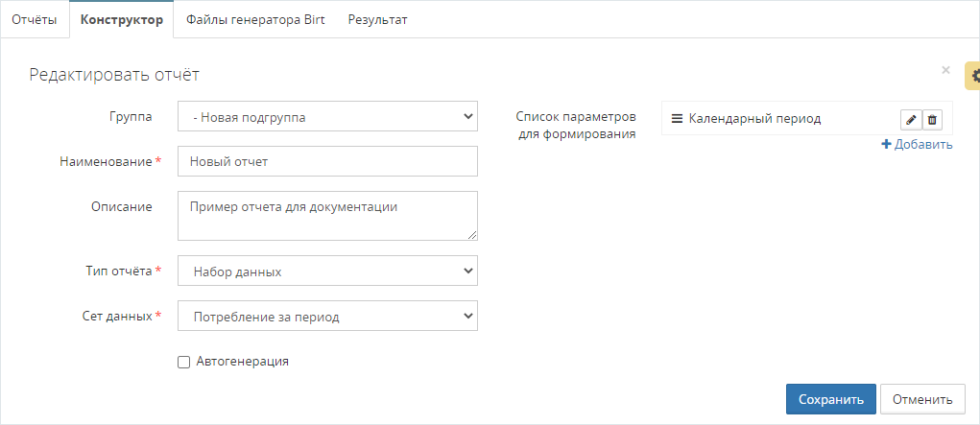The height and width of the screenshot is (425, 980).
Task: Open the Тип отчёта dropdown
Action: tap(327, 272)
